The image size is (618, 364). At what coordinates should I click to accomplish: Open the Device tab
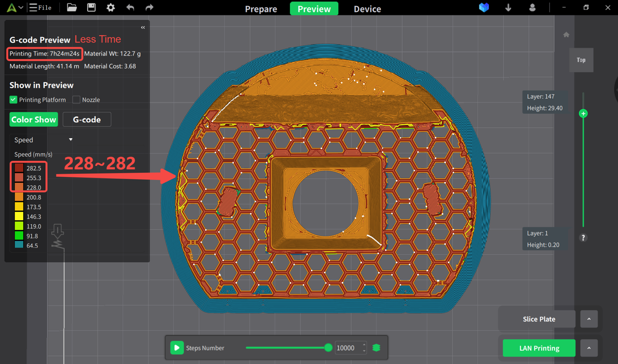click(x=367, y=9)
